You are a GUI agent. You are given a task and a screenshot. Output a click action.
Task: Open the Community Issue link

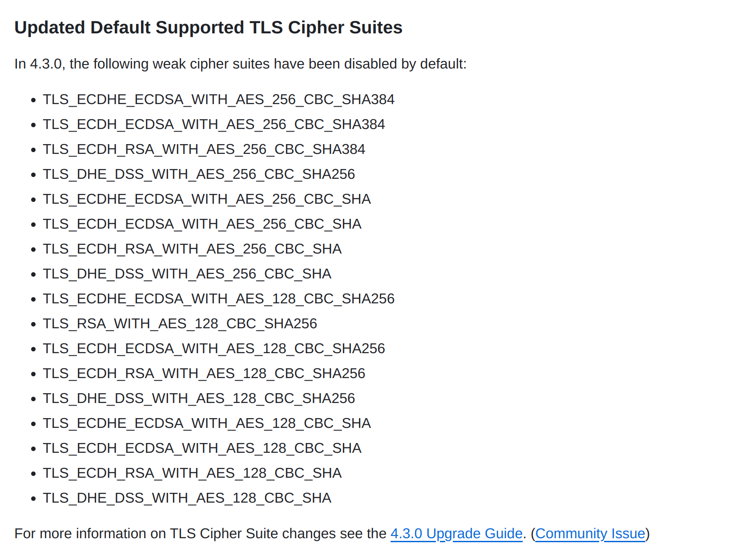pos(590,533)
